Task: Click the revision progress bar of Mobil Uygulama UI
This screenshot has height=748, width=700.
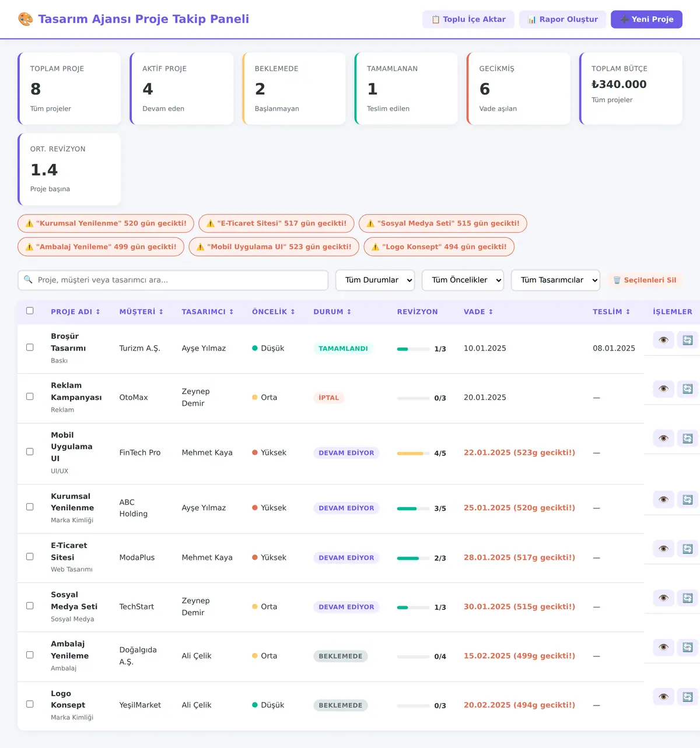Action: click(413, 453)
